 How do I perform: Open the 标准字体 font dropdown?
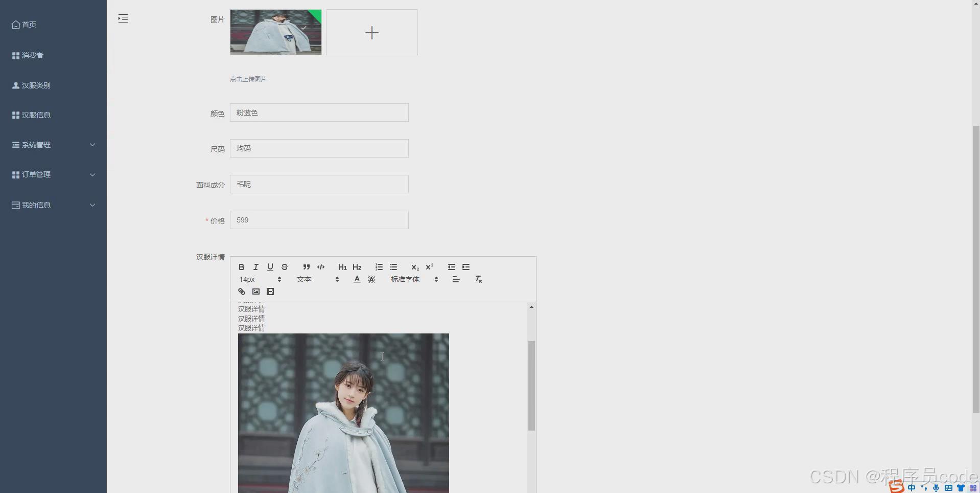coord(414,279)
